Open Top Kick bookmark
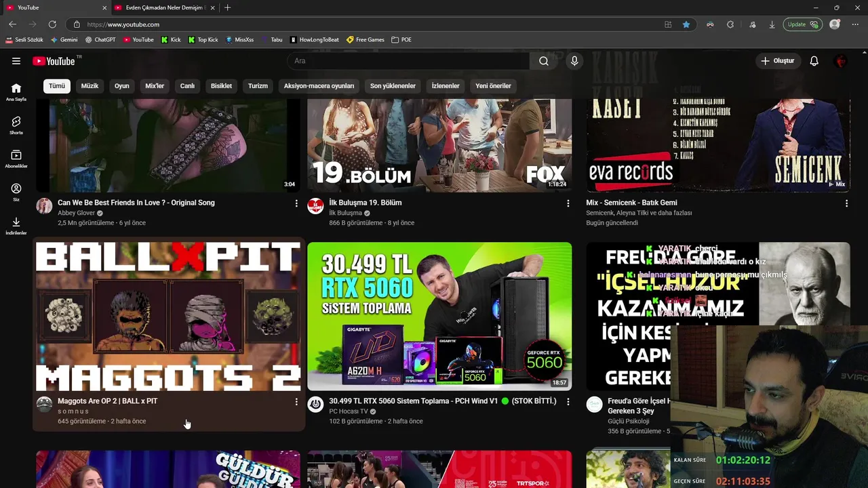Screen dimensions: 868x488 [203, 39]
